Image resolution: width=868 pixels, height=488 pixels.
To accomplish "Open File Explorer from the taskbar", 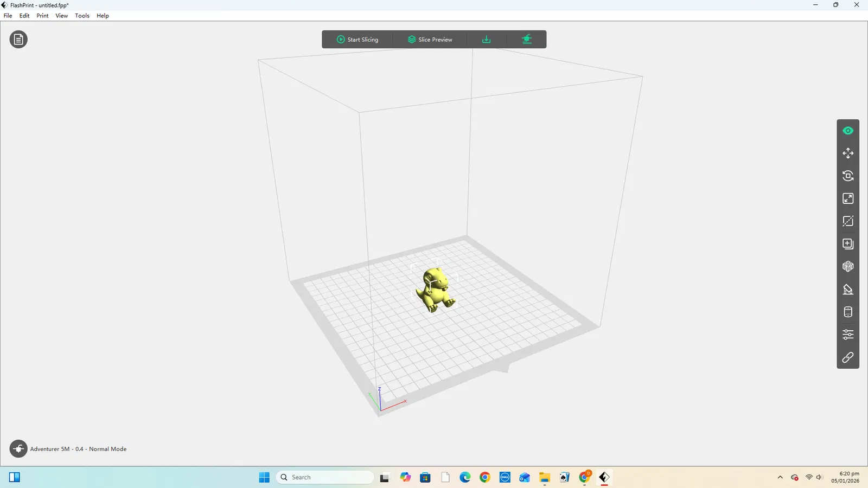I will (545, 477).
